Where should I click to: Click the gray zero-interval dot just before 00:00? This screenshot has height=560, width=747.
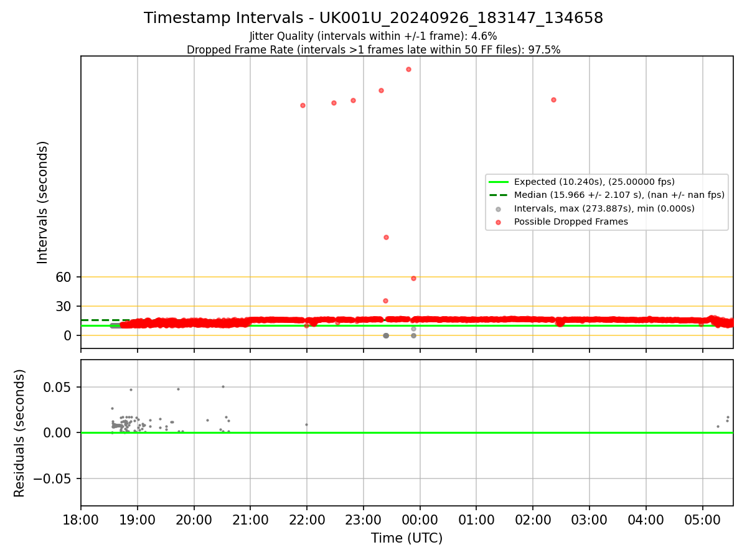click(413, 335)
